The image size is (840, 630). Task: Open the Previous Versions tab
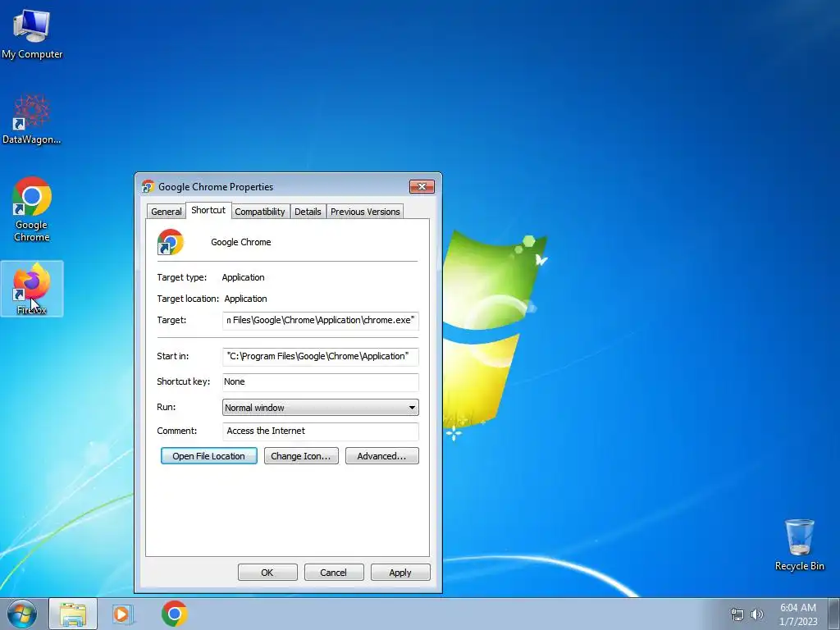(365, 212)
